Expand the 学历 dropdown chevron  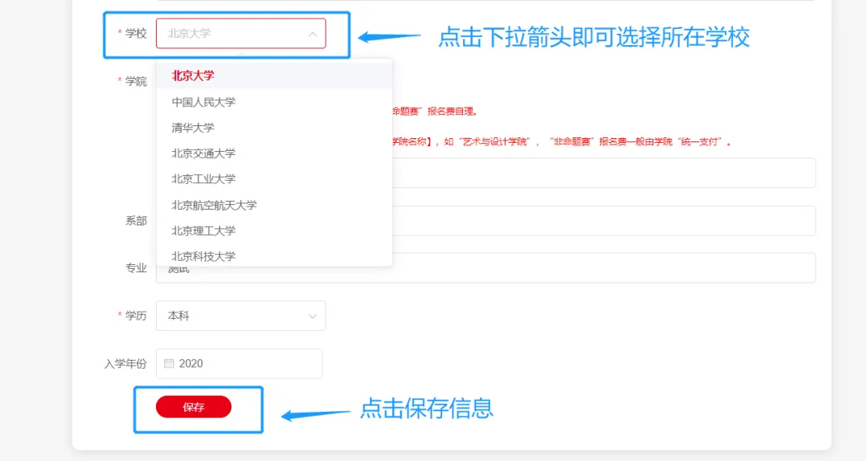click(x=312, y=316)
